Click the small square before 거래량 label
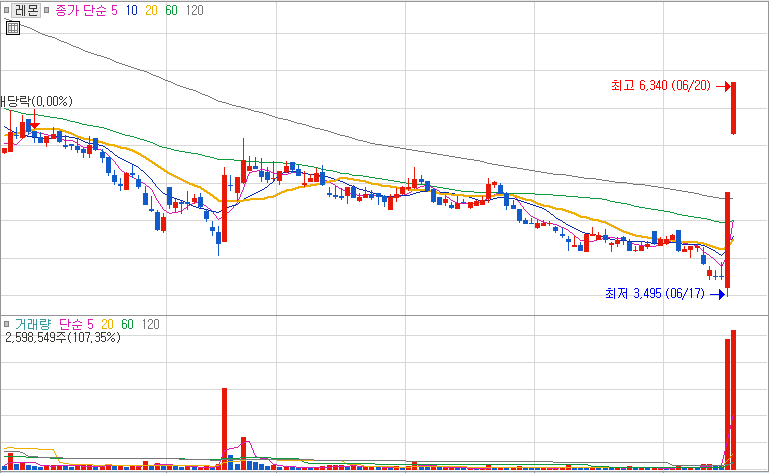The image size is (769, 473). (6, 324)
